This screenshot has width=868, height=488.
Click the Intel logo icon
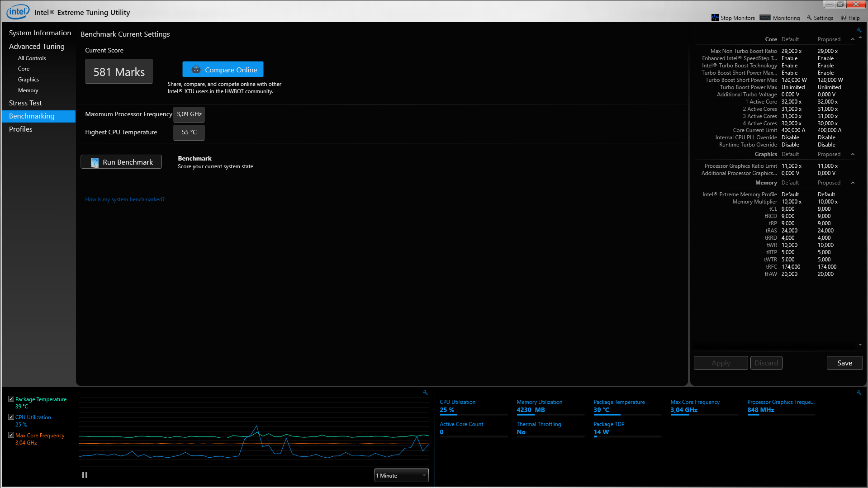tap(18, 12)
